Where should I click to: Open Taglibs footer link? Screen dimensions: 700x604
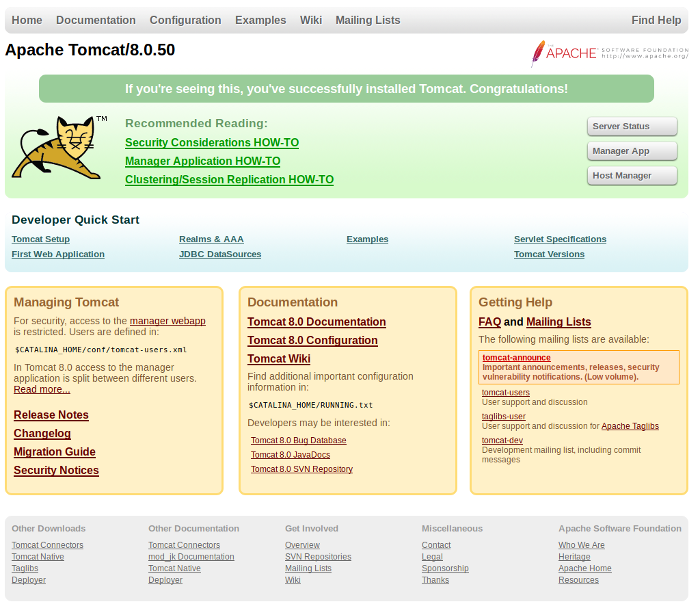pos(25,568)
